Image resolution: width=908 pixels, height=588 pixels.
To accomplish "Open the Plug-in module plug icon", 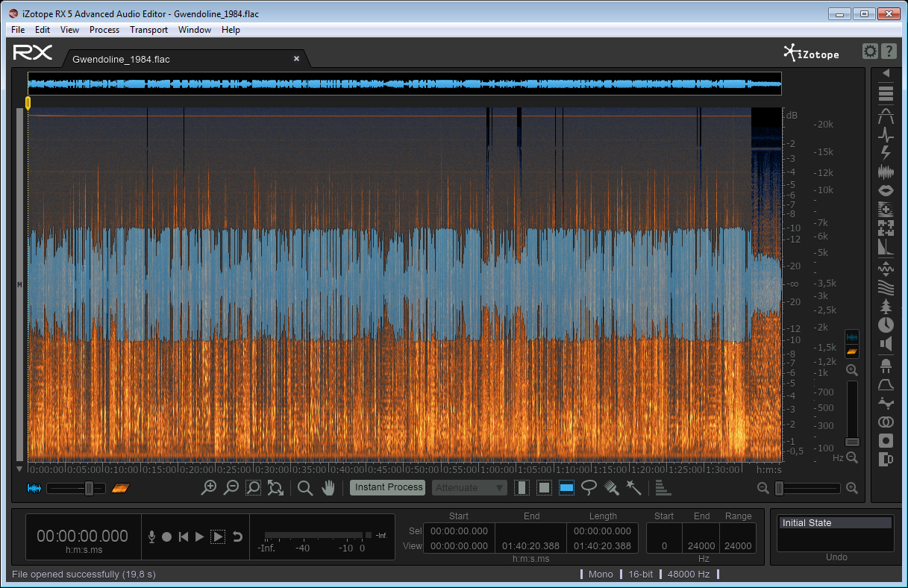I will (886, 366).
